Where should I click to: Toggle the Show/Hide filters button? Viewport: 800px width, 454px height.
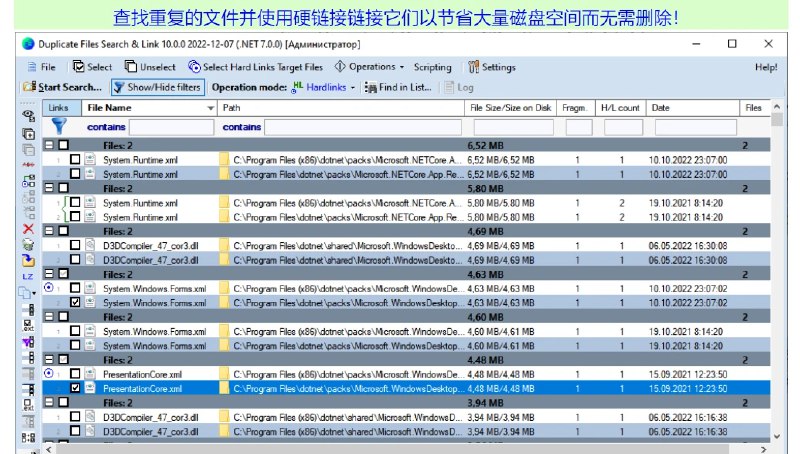point(158,87)
